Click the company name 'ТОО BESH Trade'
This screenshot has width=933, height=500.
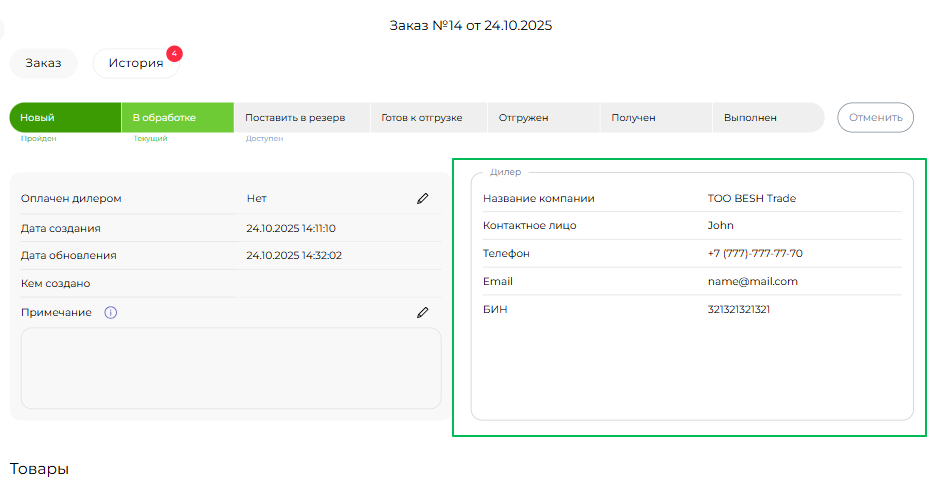click(x=751, y=198)
